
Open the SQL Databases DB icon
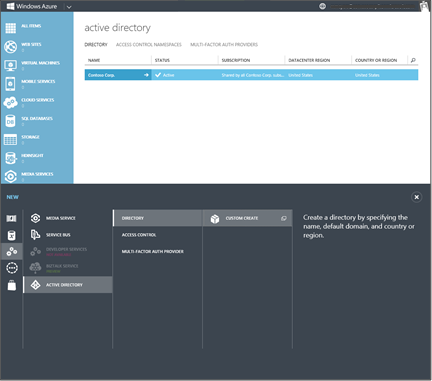[10, 121]
